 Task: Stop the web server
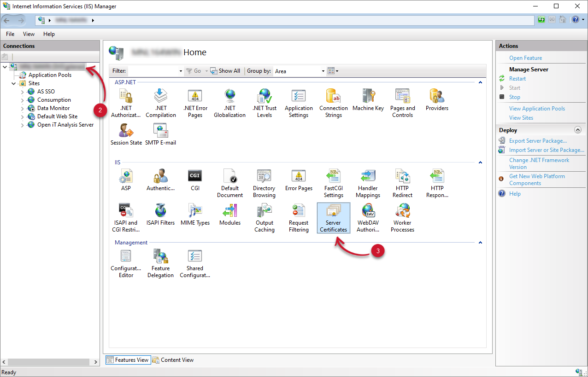coord(515,97)
